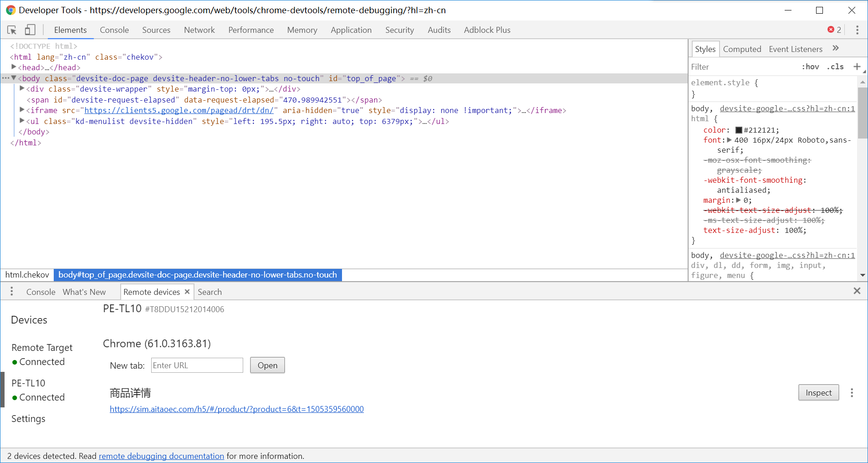Click the Enter URL new tab field
This screenshot has width=868, height=463.
[x=197, y=365]
